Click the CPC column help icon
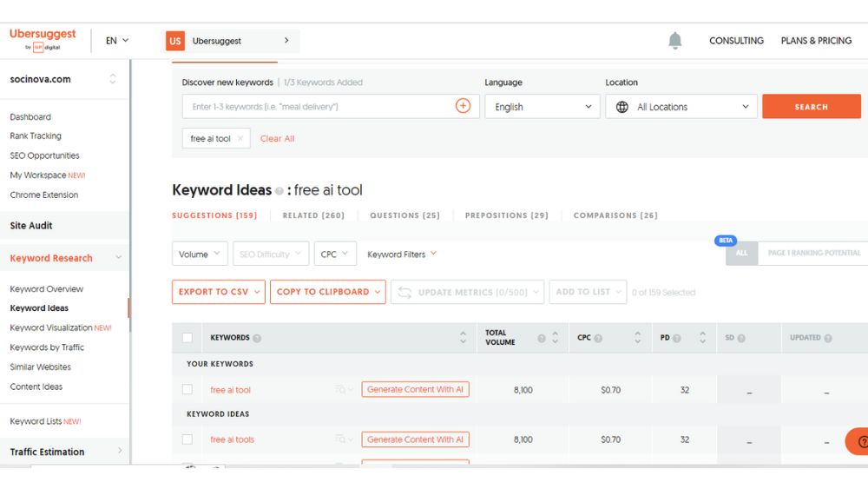Viewport: 868px width, 489px height. pyautogui.click(x=598, y=338)
